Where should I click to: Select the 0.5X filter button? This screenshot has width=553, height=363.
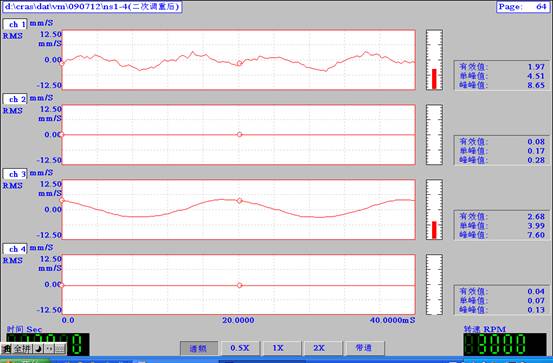240,348
